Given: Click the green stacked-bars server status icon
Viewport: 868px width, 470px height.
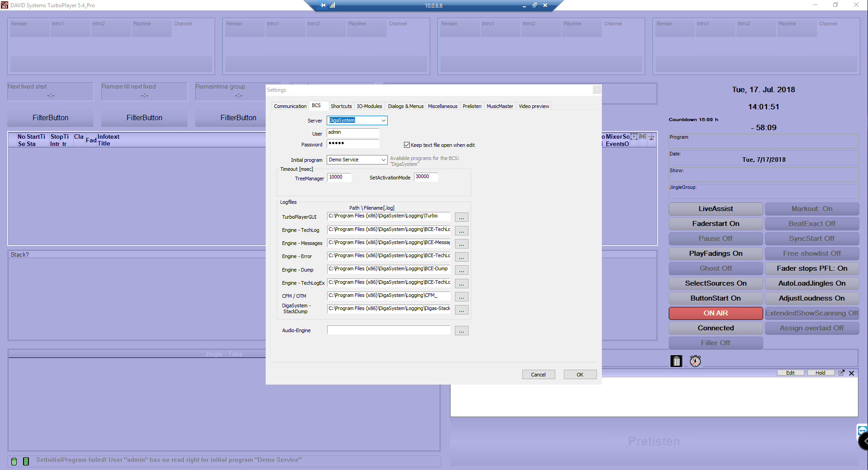Looking at the screenshot, I should pyautogui.click(x=26, y=461).
